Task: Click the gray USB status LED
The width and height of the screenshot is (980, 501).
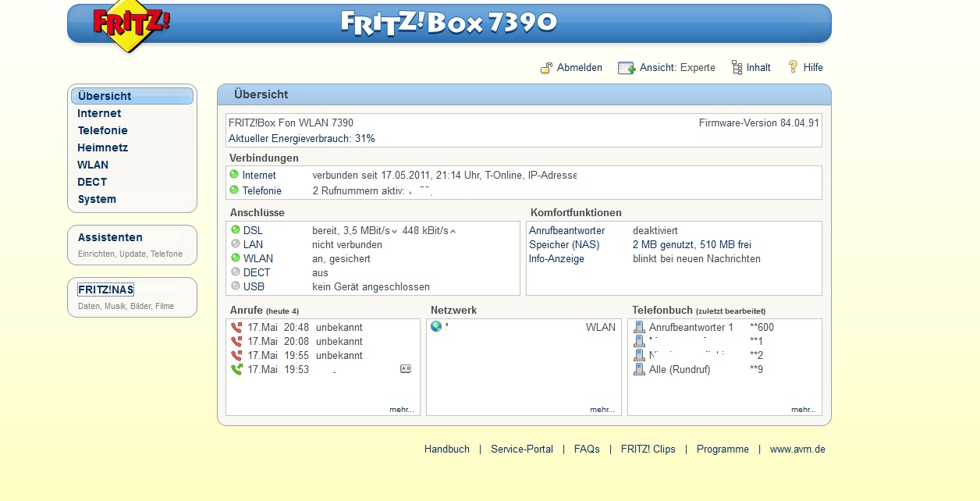Action: pos(236,286)
